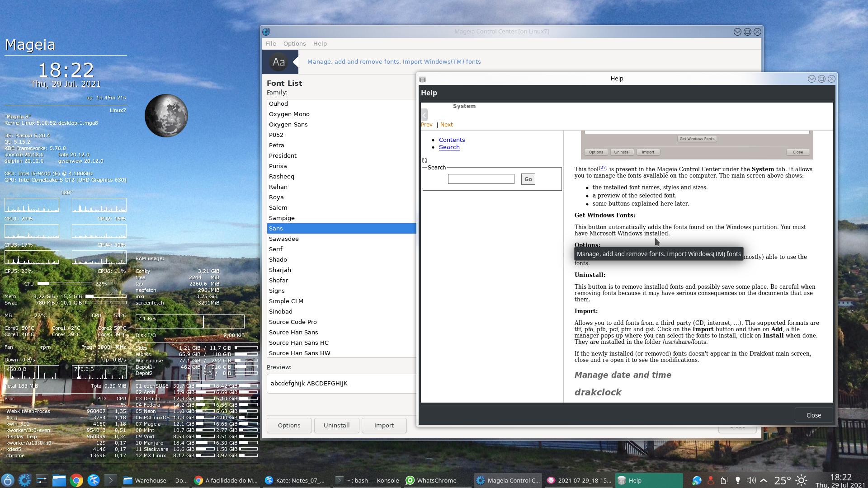Click the Control Center titlebar app icon
868x488 pixels.
pos(266,32)
